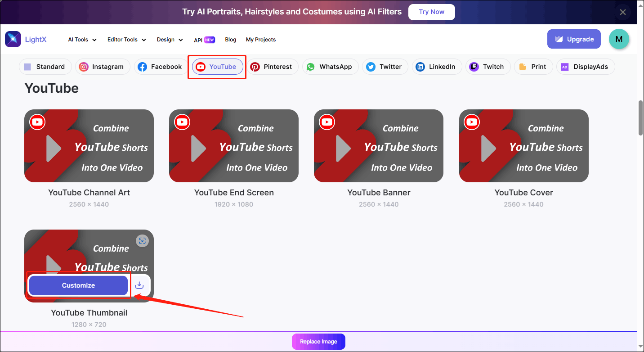Open the YouTube Cover thumbnail
644x352 pixels.
(x=524, y=146)
